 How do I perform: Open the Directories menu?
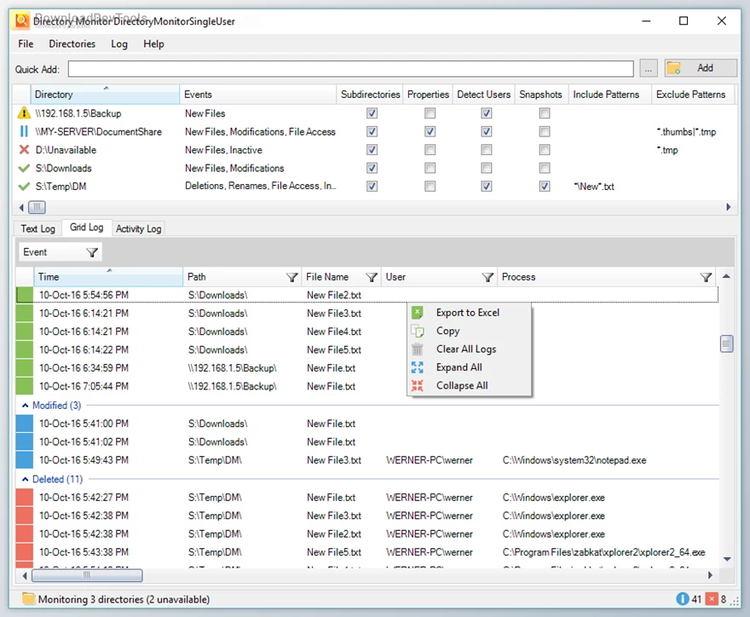point(72,44)
